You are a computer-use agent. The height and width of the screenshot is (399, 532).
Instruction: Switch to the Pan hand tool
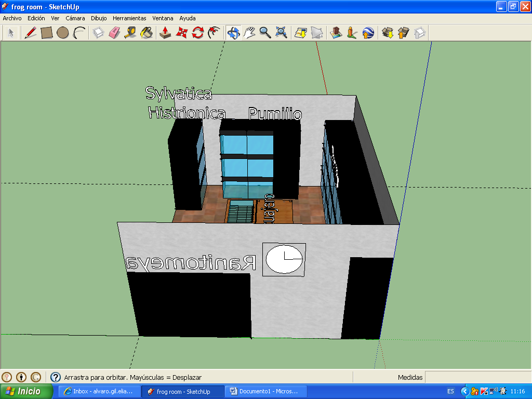[249, 33]
